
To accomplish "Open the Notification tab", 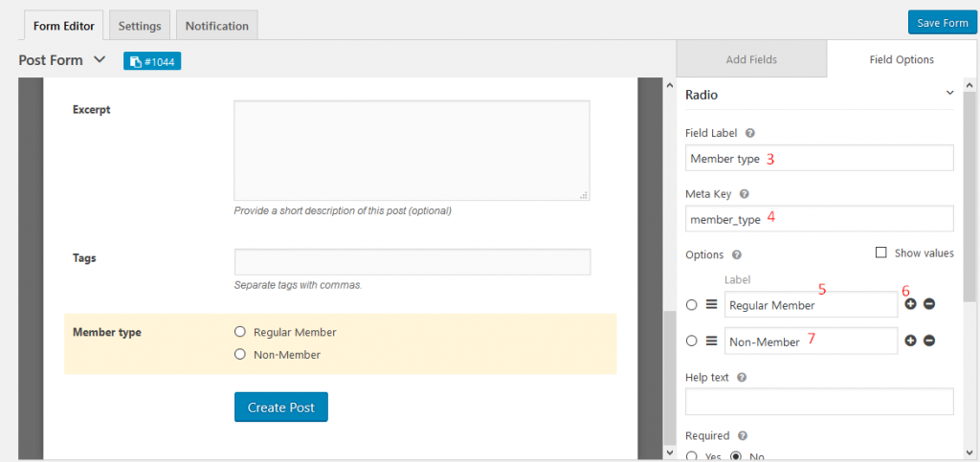I will (217, 26).
